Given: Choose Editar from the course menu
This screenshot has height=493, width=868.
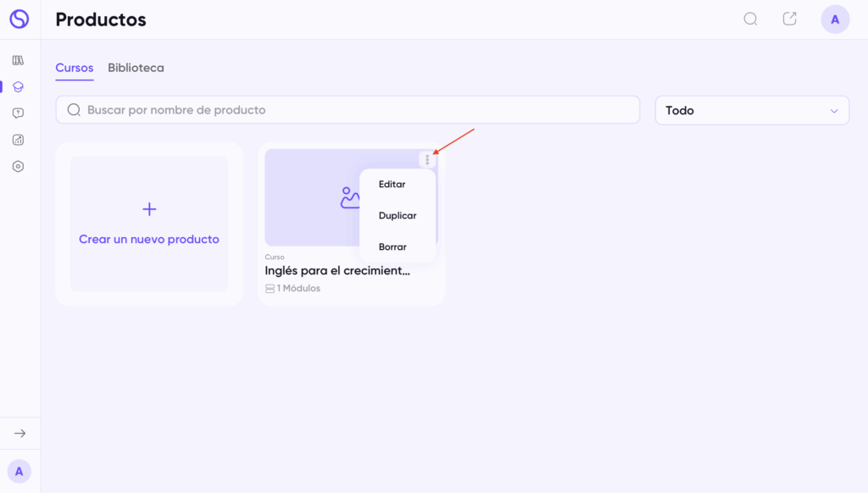Looking at the screenshot, I should pos(392,184).
